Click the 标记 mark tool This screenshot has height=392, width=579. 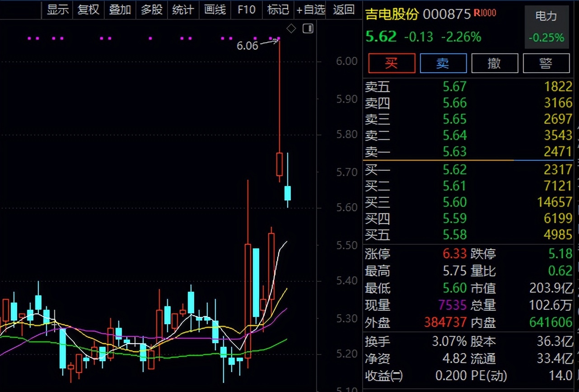(278, 9)
